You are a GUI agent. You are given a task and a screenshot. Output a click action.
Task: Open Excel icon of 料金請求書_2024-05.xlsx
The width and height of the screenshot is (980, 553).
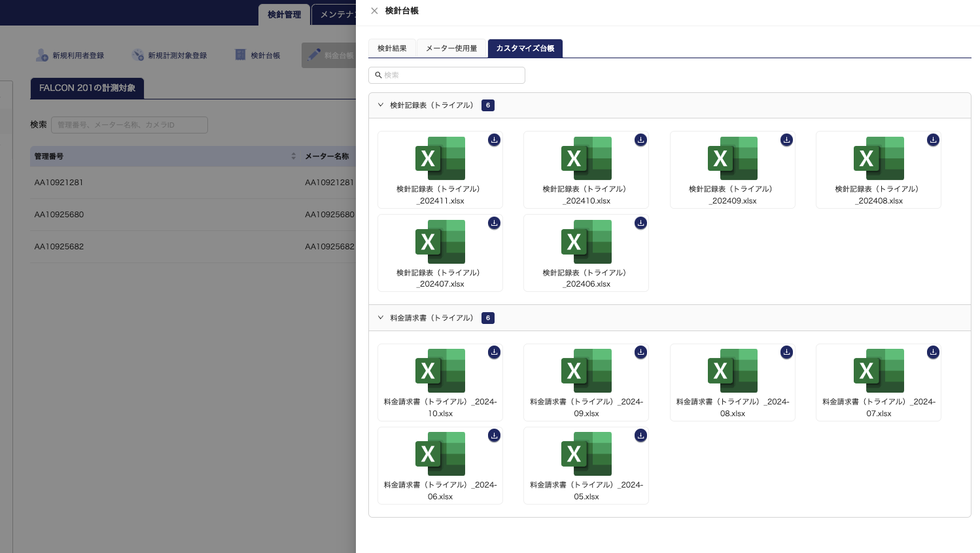(586, 454)
